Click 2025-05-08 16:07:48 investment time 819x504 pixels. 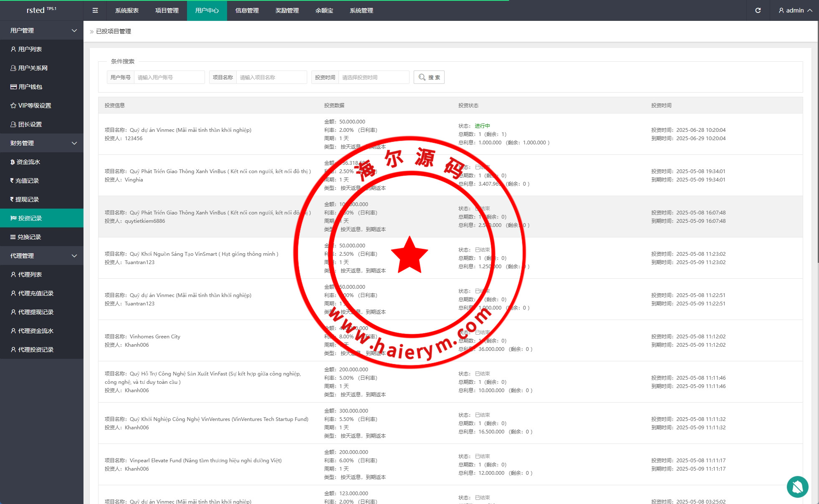[x=701, y=213]
